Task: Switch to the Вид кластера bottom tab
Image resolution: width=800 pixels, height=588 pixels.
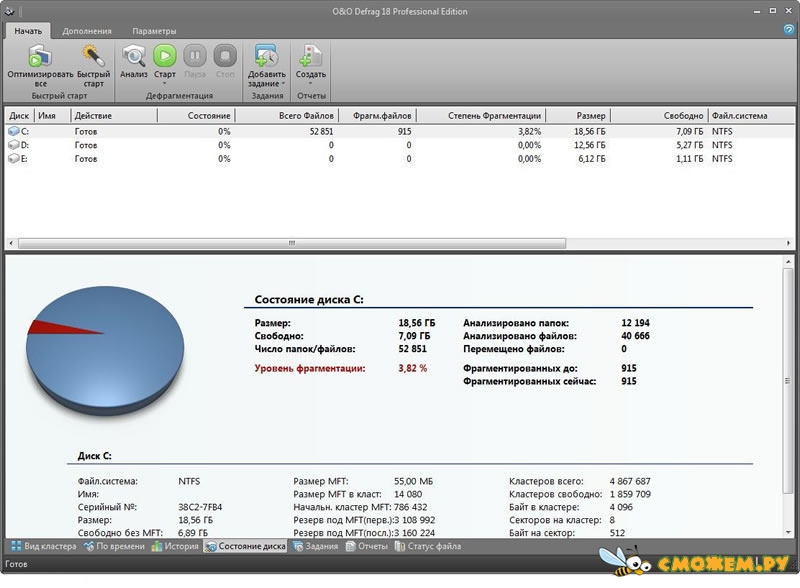Action: pyautogui.click(x=44, y=546)
